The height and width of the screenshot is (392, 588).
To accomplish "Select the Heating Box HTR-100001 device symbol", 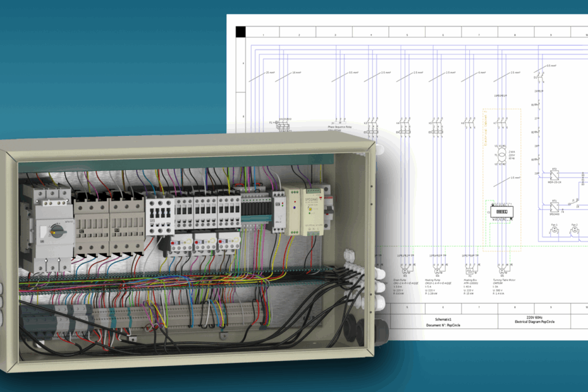I will point(470,270).
